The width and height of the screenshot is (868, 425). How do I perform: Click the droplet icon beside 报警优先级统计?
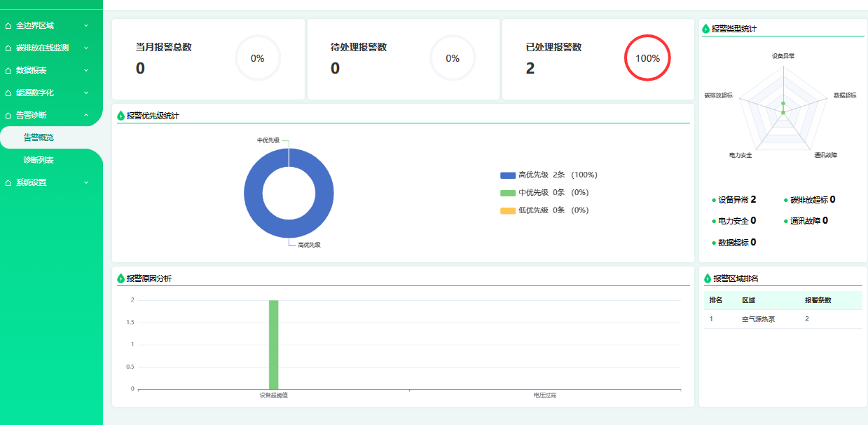pyautogui.click(x=121, y=116)
